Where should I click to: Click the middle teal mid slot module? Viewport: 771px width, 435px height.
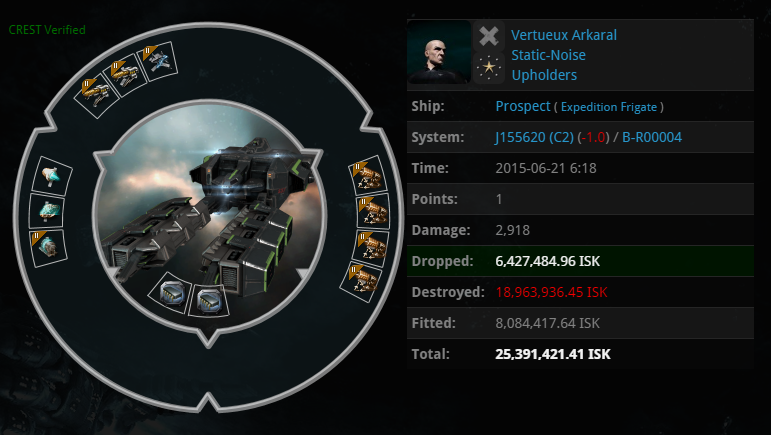[x=47, y=211]
